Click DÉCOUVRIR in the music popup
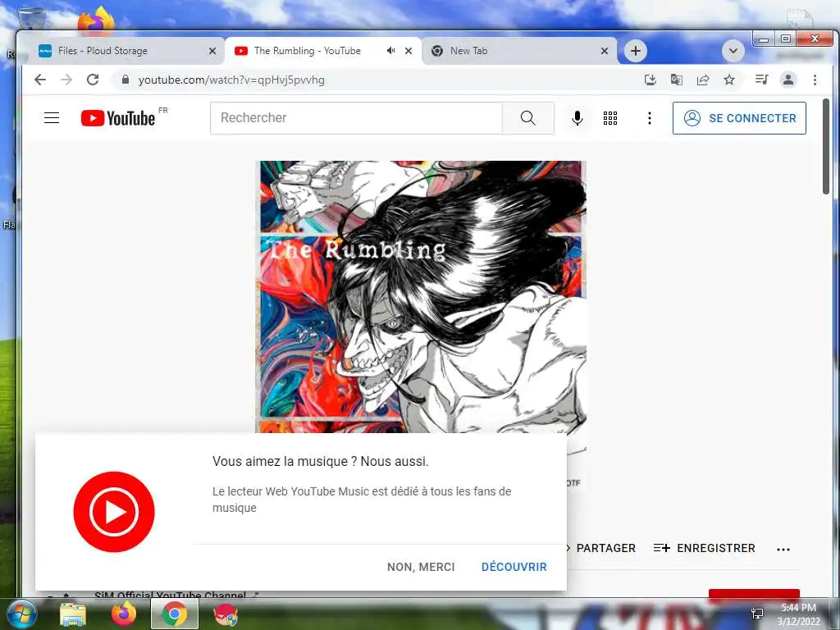Viewport: 840px width, 630px height. 514,567
